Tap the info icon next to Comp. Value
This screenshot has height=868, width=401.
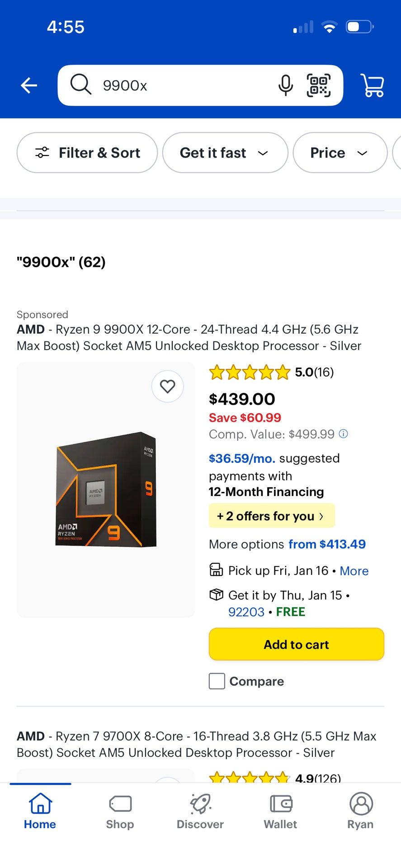[343, 434]
